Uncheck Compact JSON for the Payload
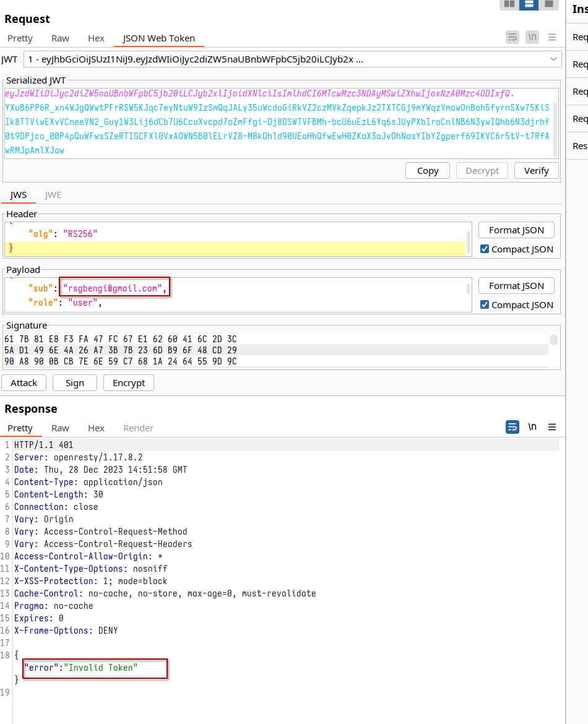Image resolution: width=588 pixels, height=724 pixels. 485,305
